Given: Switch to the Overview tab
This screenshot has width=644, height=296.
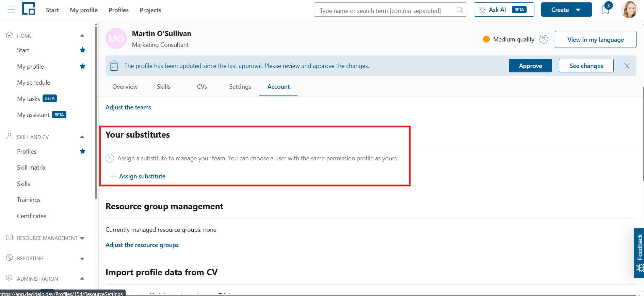Looking at the screenshot, I should point(125,87).
